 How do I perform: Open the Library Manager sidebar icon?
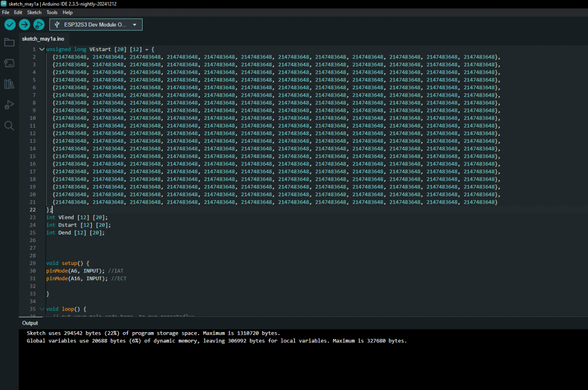tap(9, 84)
